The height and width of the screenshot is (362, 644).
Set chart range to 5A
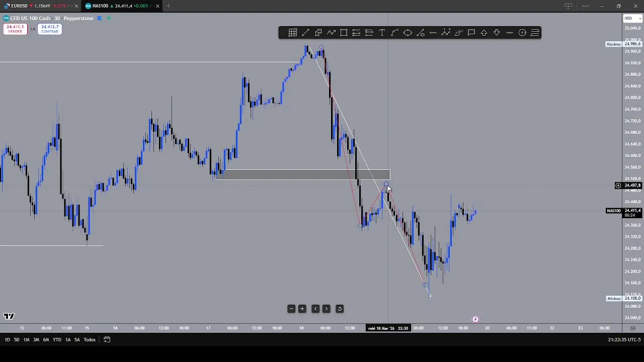[x=77, y=340]
